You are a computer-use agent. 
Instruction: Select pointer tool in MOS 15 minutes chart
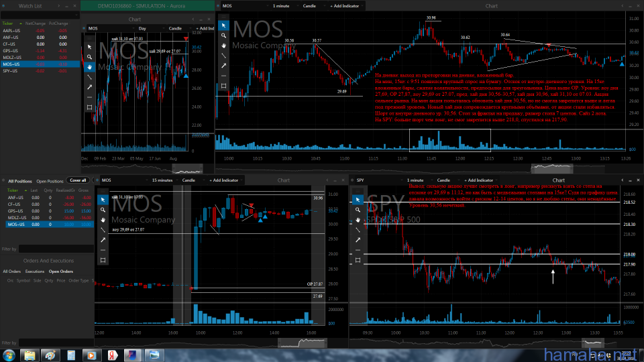coord(103,200)
